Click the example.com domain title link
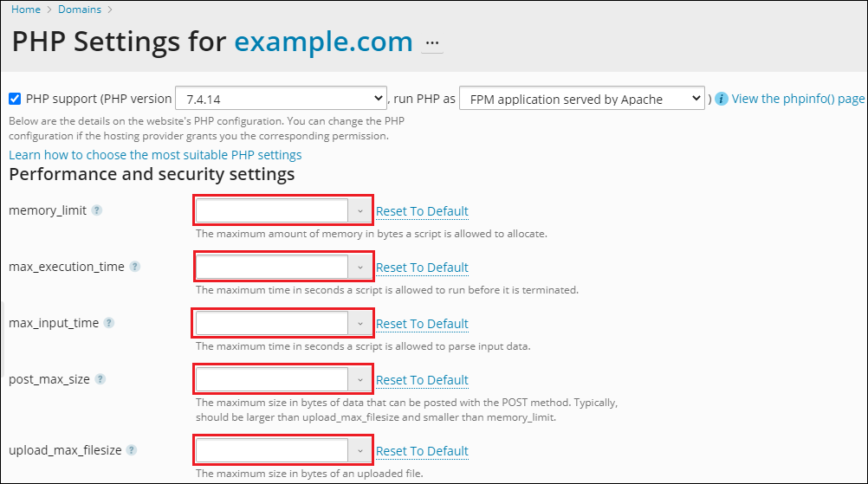 coord(323,42)
